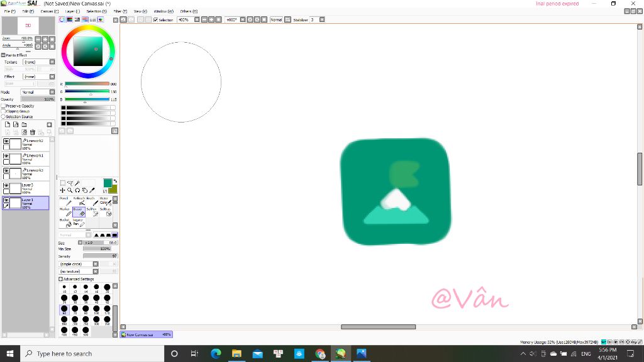Select the Selection Source radio option
The image size is (644, 362).
[3, 116]
